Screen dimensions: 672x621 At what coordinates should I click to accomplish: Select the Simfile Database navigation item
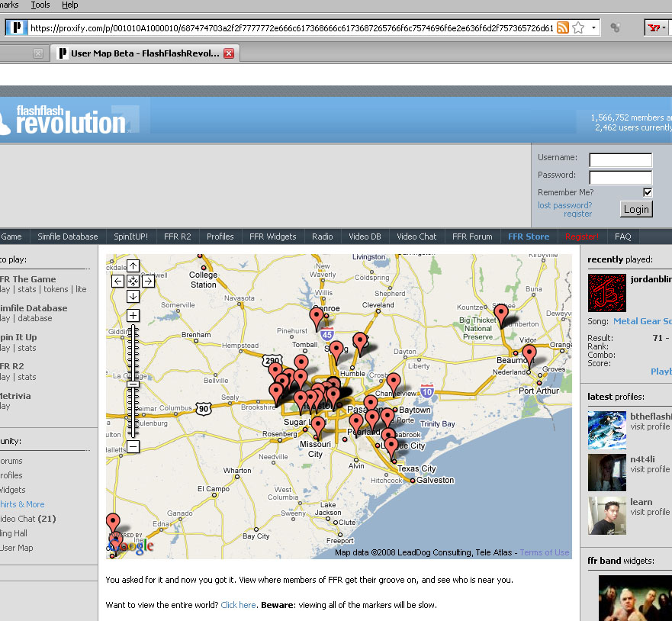[x=67, y=236]
